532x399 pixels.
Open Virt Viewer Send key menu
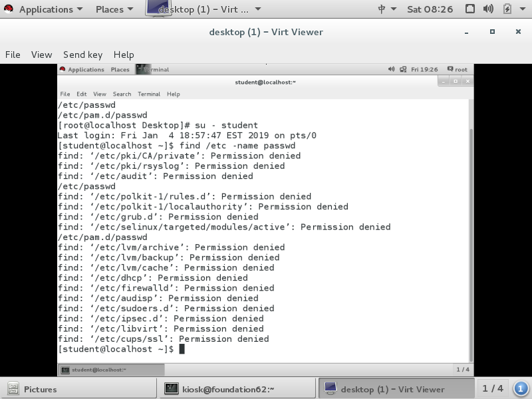tap(82, 55)
